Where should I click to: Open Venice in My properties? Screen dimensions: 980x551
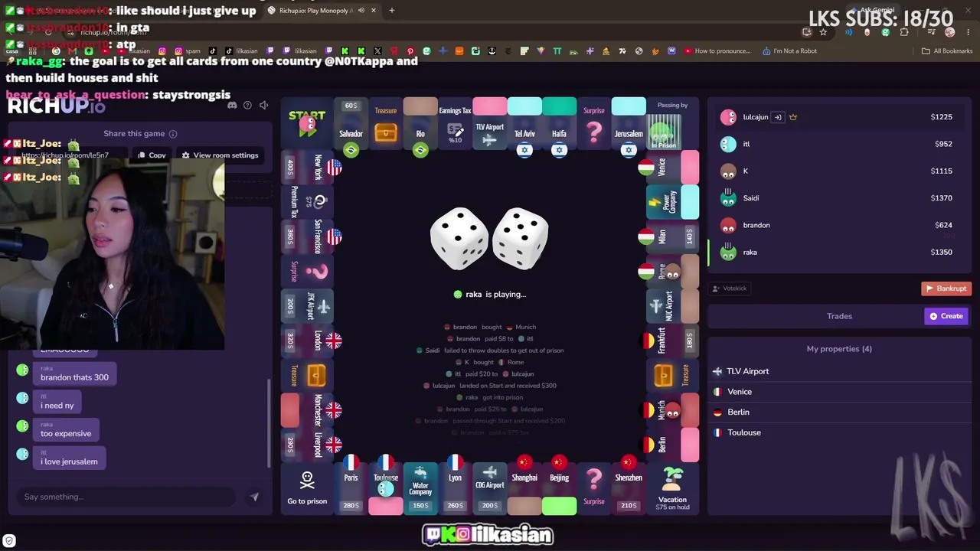pyautogui.click(x=838, y=392)
